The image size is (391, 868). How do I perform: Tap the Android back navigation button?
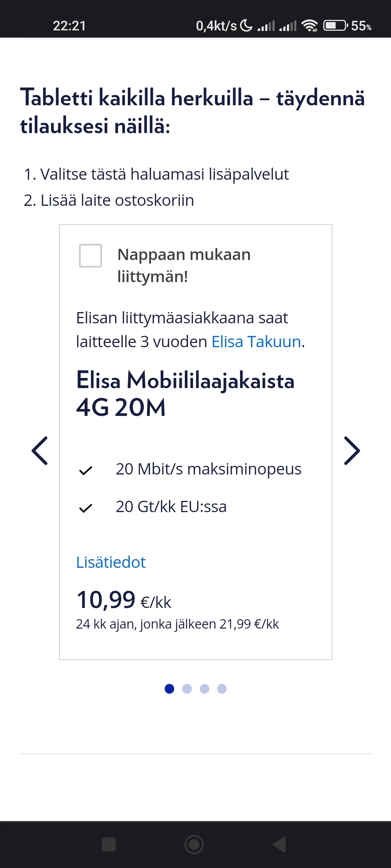click(x=279, y=844)
